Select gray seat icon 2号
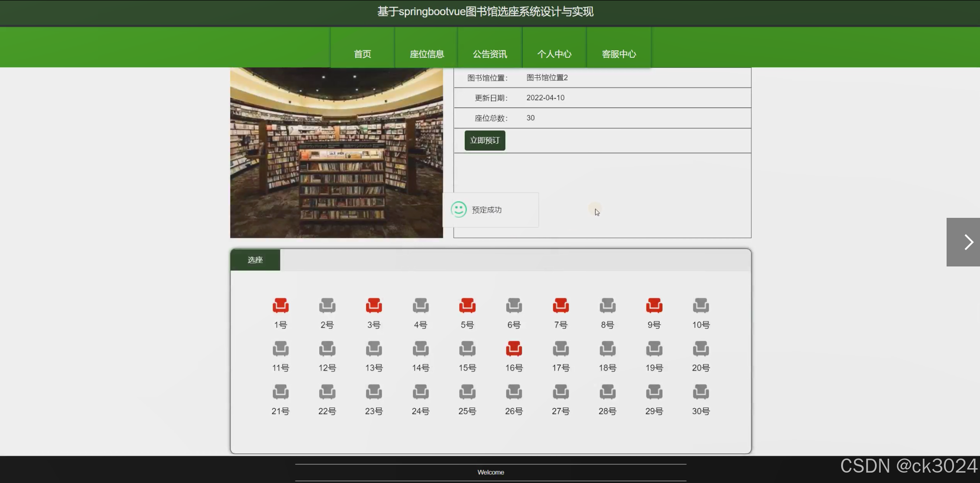The width and height of the screenshot is (980, 483). pos(327,306)
